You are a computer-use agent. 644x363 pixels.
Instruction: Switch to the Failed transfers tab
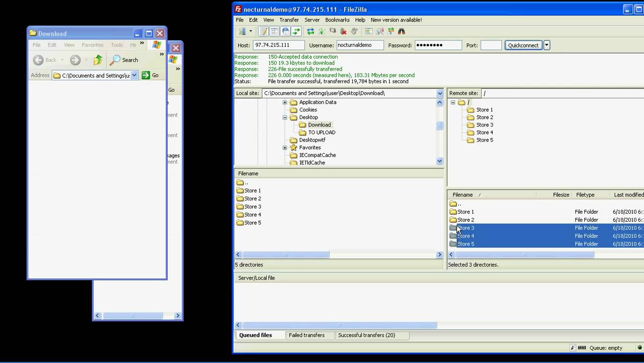point(306,335)
